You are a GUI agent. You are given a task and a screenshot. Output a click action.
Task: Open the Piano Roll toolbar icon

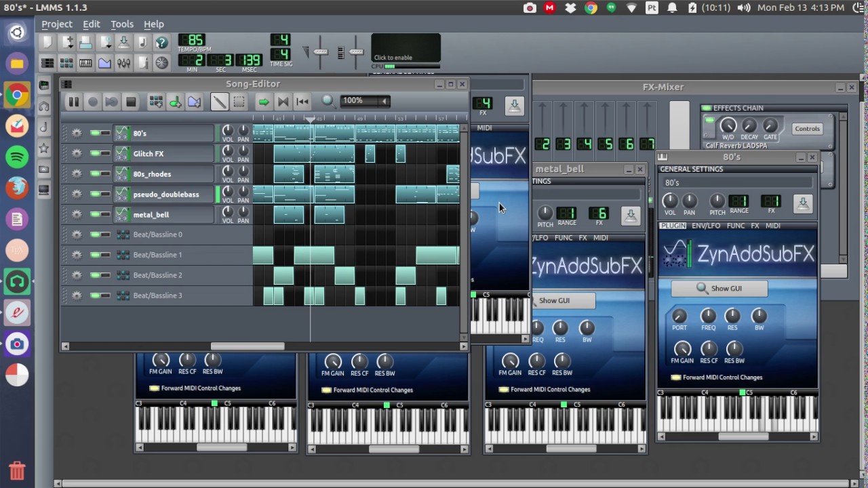click(85, 63)
